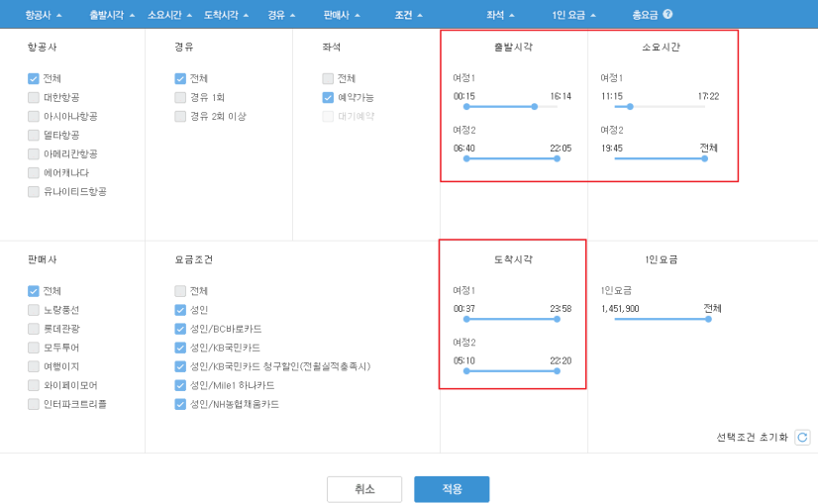
Task: Sort by 항공사 column header
Action: (44, 15)
